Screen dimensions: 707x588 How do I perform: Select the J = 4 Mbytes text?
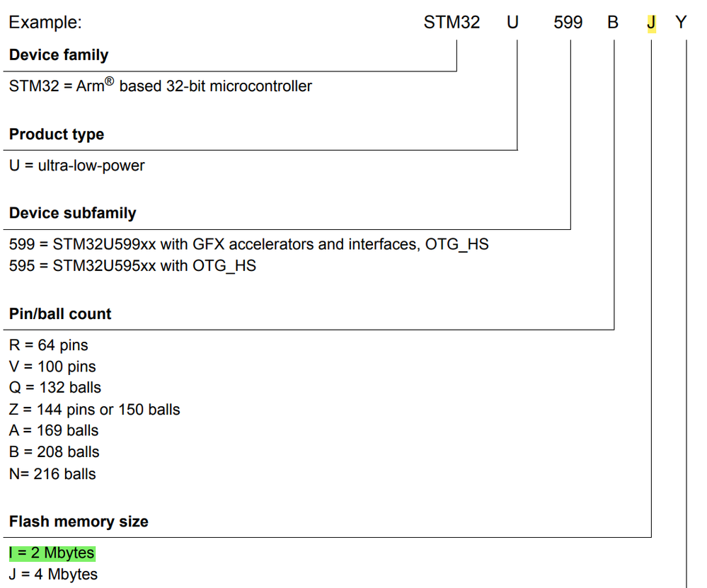click(53, 575)
